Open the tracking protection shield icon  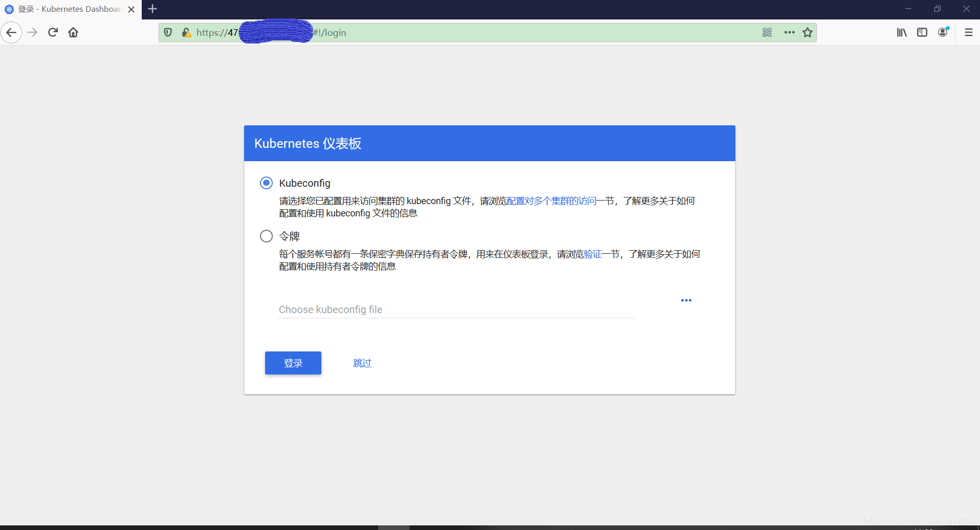point(168,33)
